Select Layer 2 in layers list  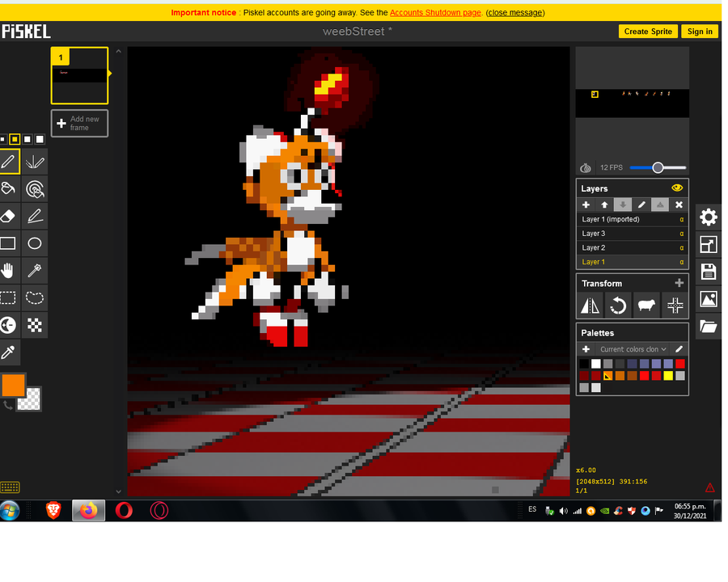(633, 248)
